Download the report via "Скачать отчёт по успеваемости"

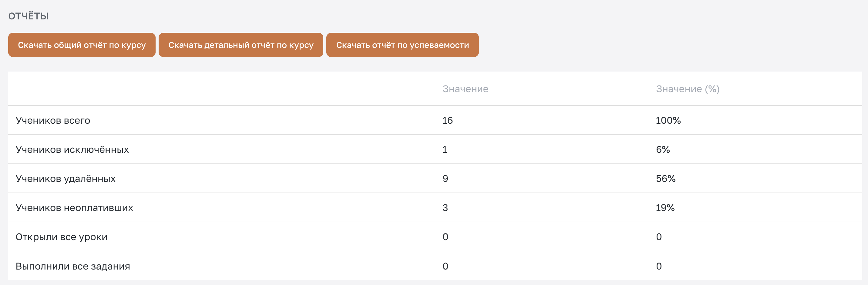(x=402, y=45)
